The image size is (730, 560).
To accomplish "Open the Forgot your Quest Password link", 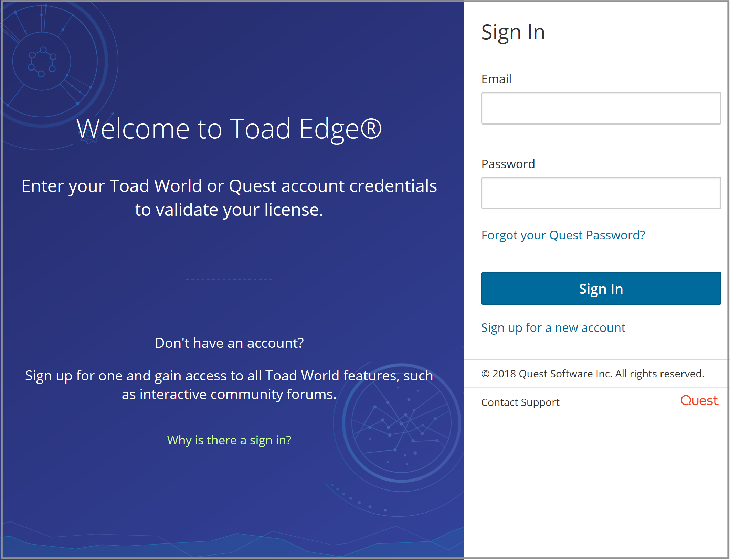I will pyautogui.click(x=563, y=235).
